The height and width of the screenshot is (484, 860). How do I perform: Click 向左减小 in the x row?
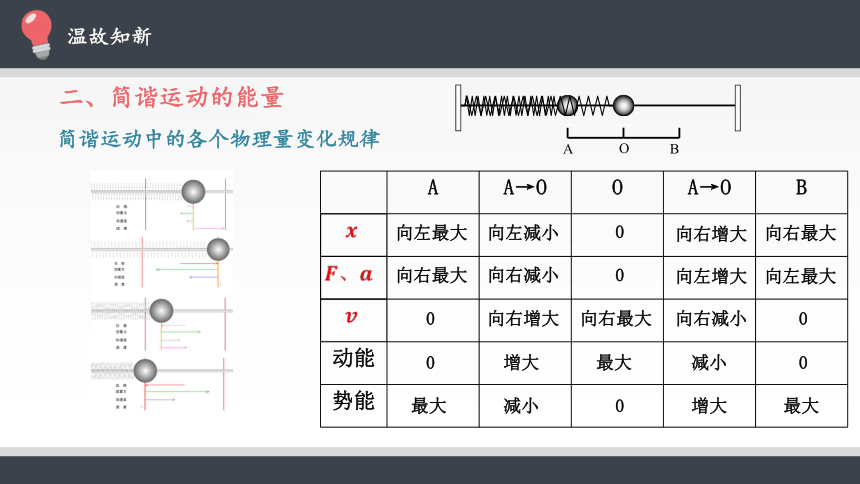pyautogui.click(x=523, y=233)
